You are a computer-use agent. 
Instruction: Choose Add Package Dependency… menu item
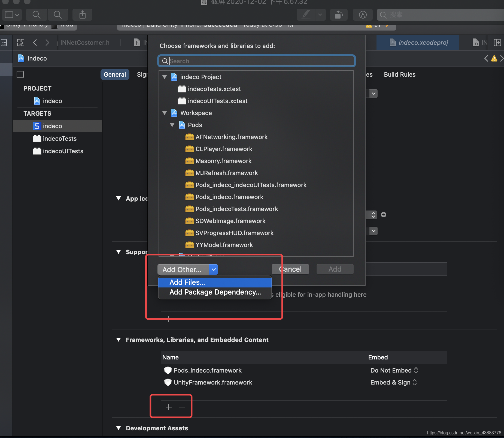click(215, 292)
